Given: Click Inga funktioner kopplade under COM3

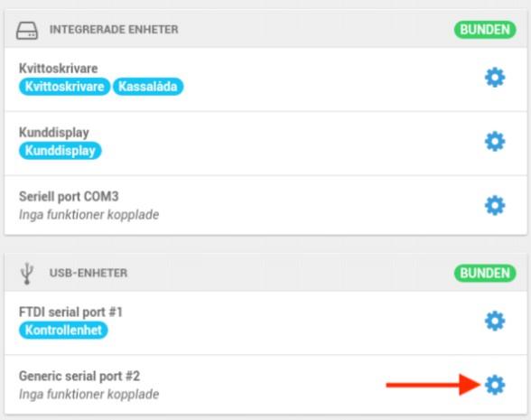Looking at the screenshot, I should coord(88,214).
